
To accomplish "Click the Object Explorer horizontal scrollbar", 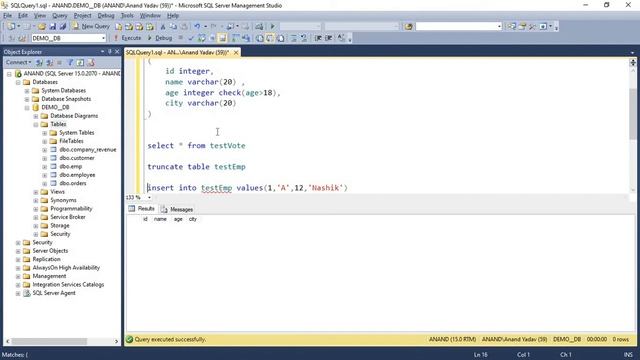I will click(x=49, y=341).
